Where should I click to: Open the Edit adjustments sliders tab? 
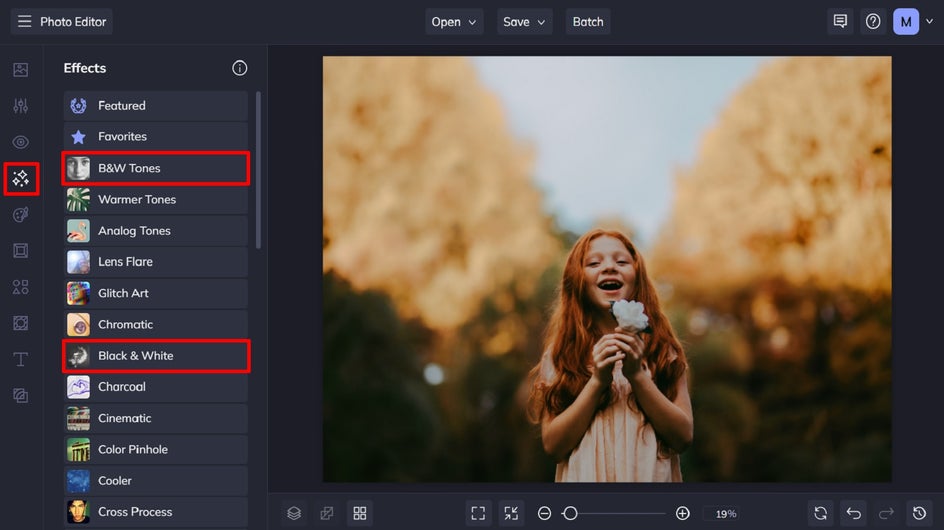pos(20,106)
